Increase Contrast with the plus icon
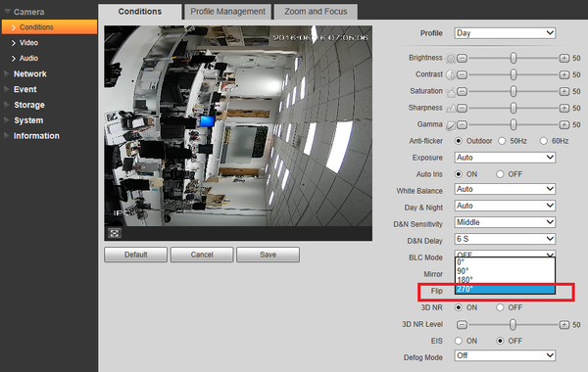This screenshot has height=372, width=588. click(564, 74)
